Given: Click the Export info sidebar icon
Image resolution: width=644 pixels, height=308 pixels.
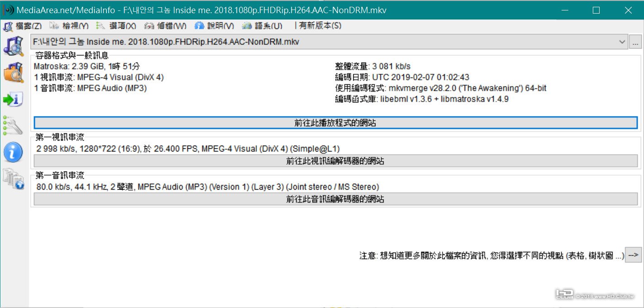Looking at the screenshot, I should point(13,100).
